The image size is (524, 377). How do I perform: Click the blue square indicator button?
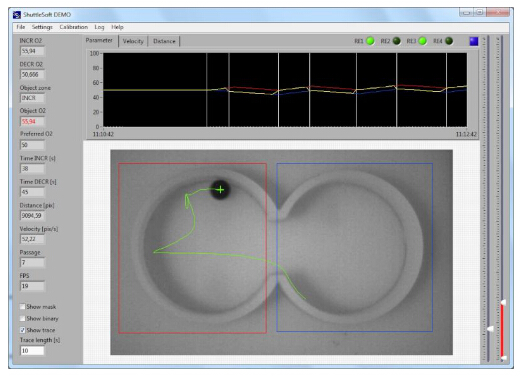click(474, 41)
